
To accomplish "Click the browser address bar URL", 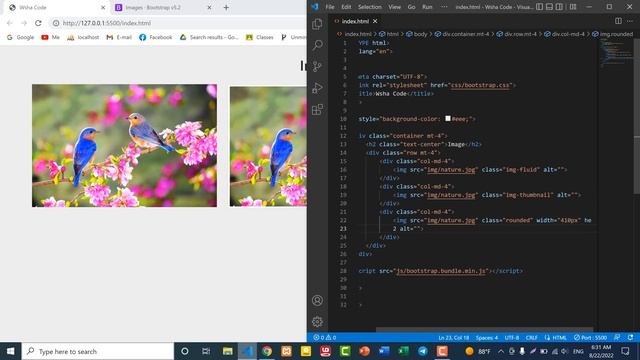I will pyautogui.click(x=107, y=23).
